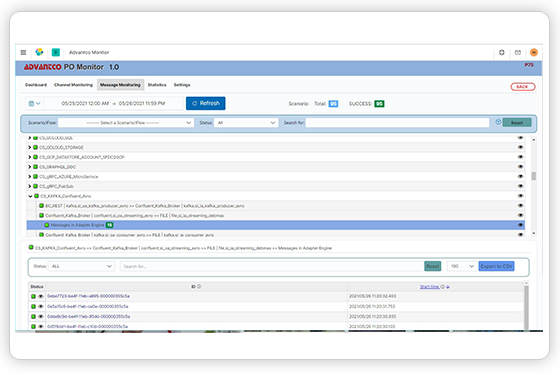Screen dimensions: 560x373
Task: Sort by the Start time column link
Action: tap(430, 287)
